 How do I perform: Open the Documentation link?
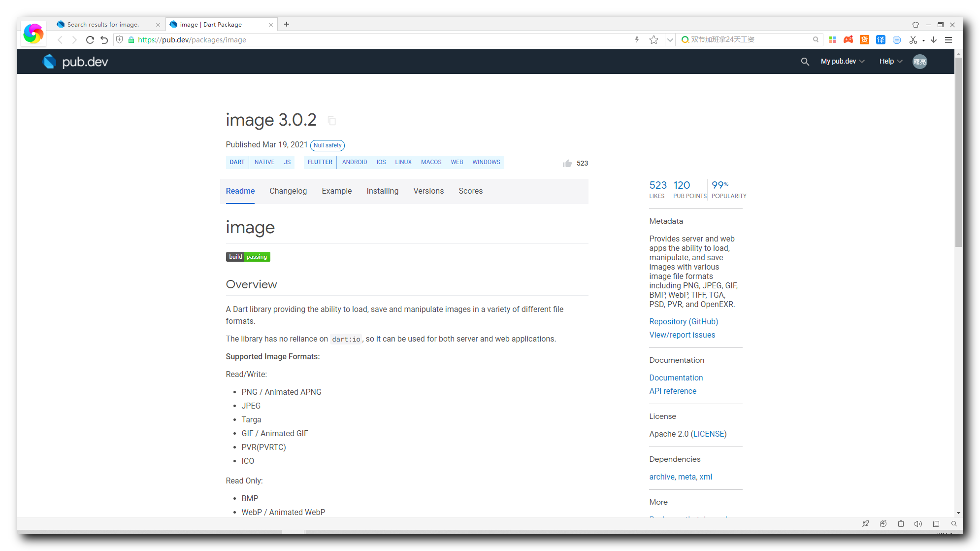click(676, 378)
